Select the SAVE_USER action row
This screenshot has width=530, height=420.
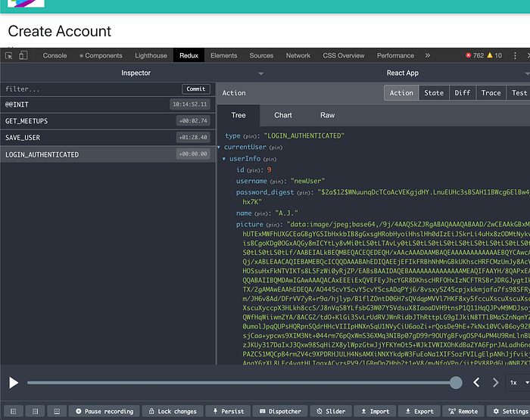108,138
